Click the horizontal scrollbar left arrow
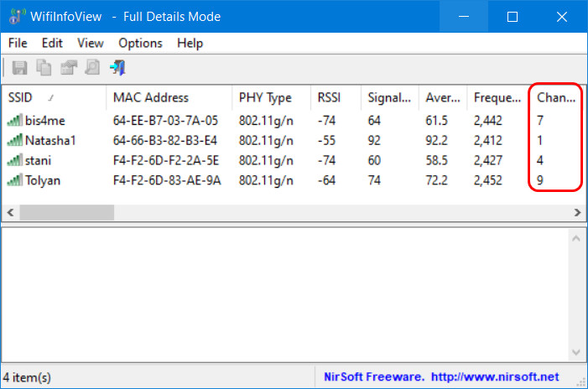This screenshot has height=389, width=588. [11, 212]
